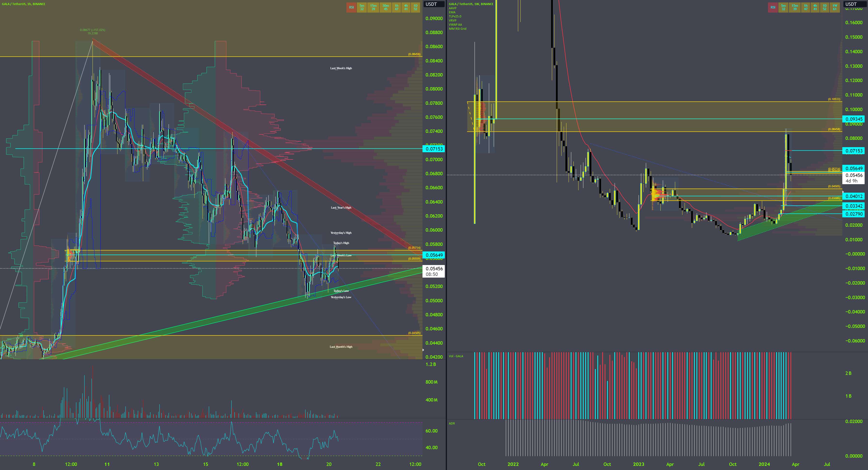Click the 2024 label on the weekly time axis
This screenshot has height=470, width=868.
pyautogui.click(x=764, y=464)
